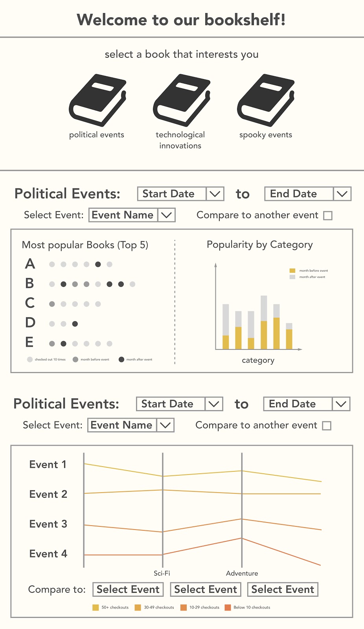Viewport: 364px width, 629px height.
Task: Tick the upper Compare to another event checkbox
Action: (x=328, y=215)
